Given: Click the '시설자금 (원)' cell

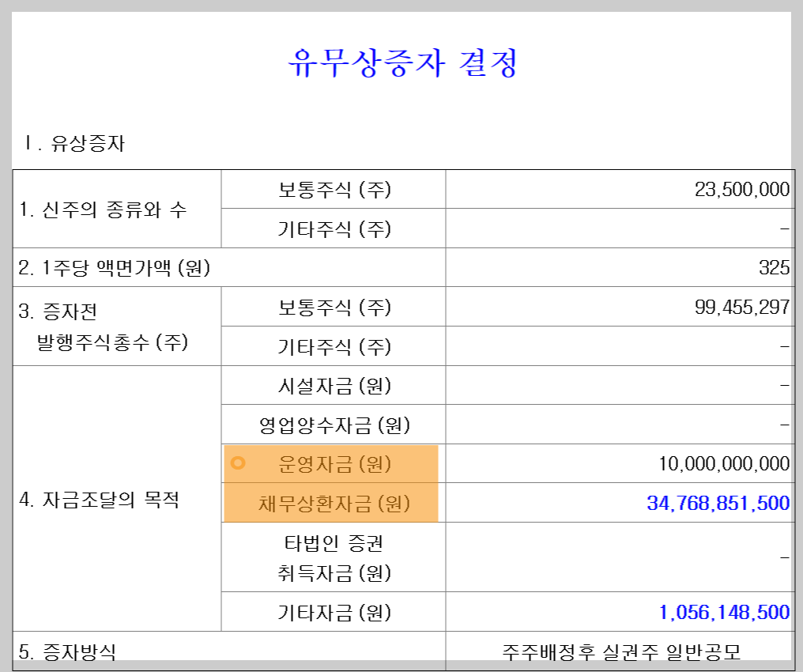Looking at the screenshot, I should click(334, 386).
